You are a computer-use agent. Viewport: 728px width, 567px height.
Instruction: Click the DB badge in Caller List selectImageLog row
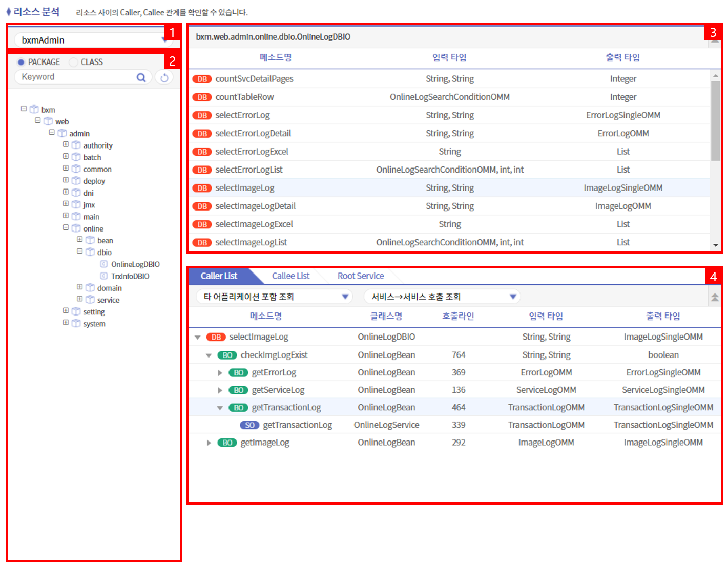[216, 337]
